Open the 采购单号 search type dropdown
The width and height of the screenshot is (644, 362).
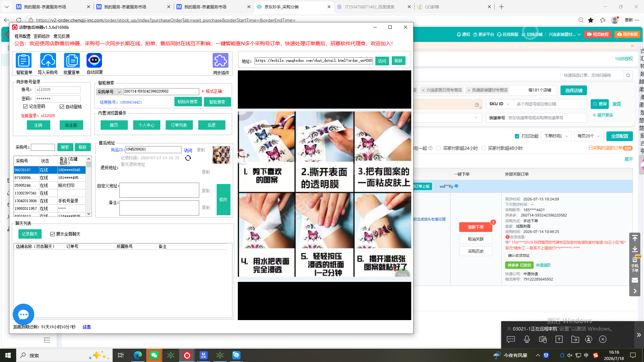click(109, 92)
